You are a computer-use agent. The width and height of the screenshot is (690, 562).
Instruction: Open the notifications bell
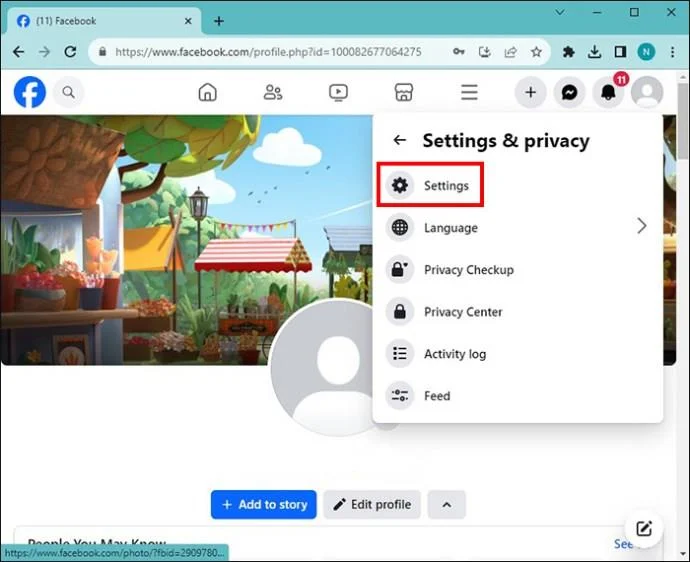[x=609, y=92]
